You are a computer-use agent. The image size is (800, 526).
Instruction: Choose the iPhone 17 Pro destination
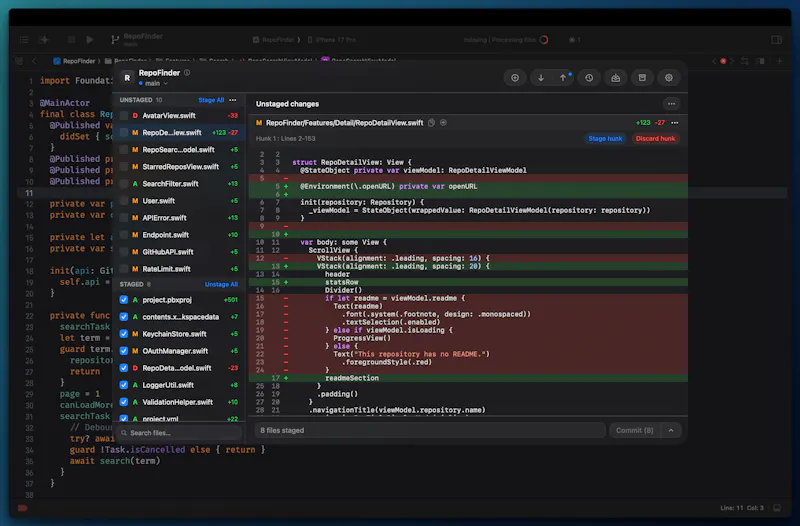pyautogui.click(x=331, y=40)
